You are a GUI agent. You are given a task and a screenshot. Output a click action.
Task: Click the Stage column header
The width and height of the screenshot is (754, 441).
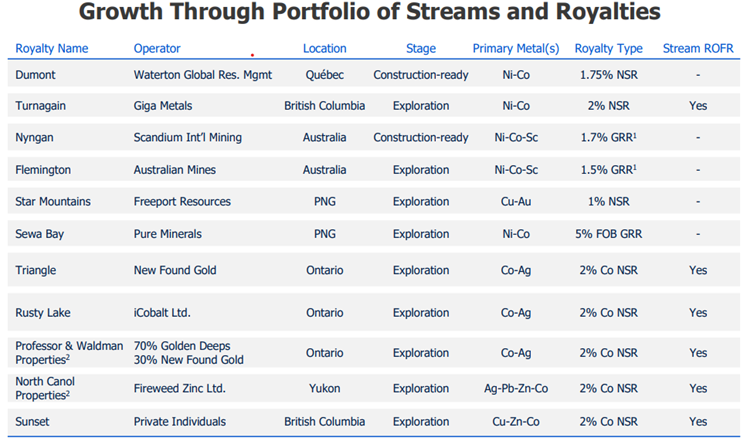click(421, 49)
